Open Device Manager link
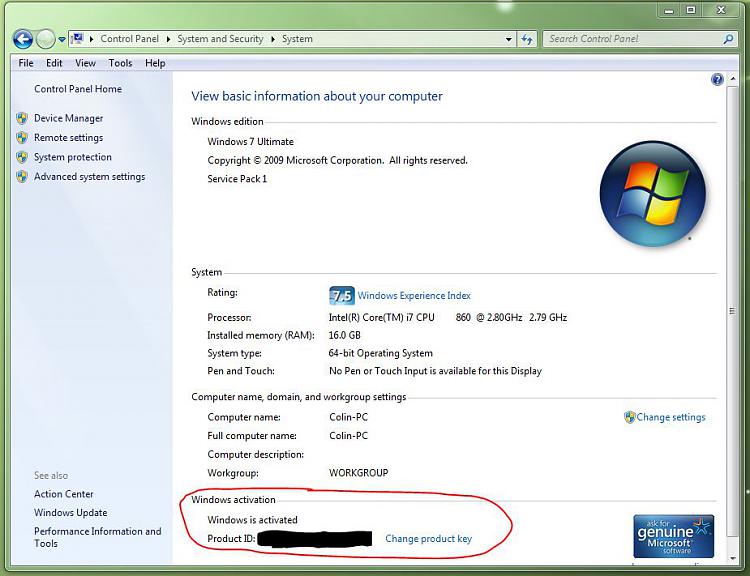The width and height of the screenshot is (750, 576). point(68,118)
